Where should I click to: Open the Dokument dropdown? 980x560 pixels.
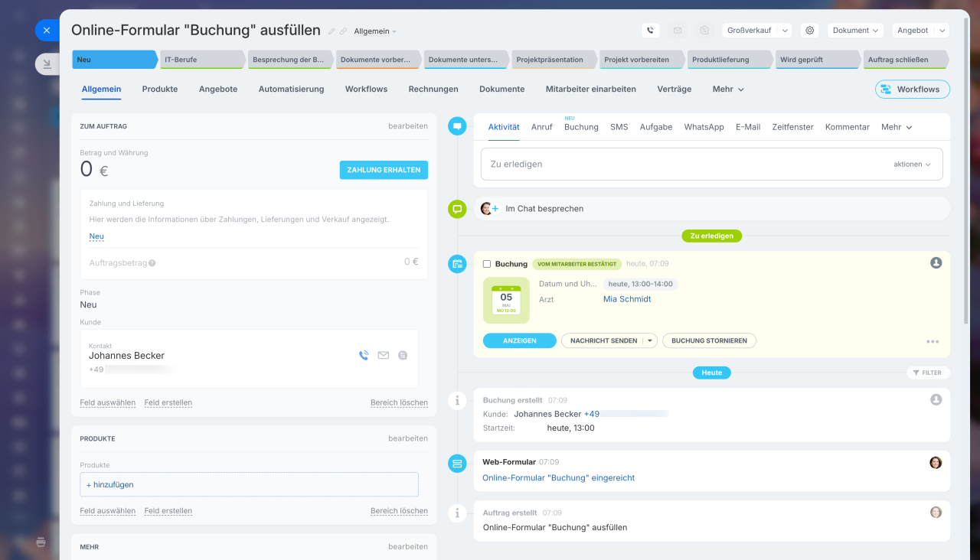[855, 31]
